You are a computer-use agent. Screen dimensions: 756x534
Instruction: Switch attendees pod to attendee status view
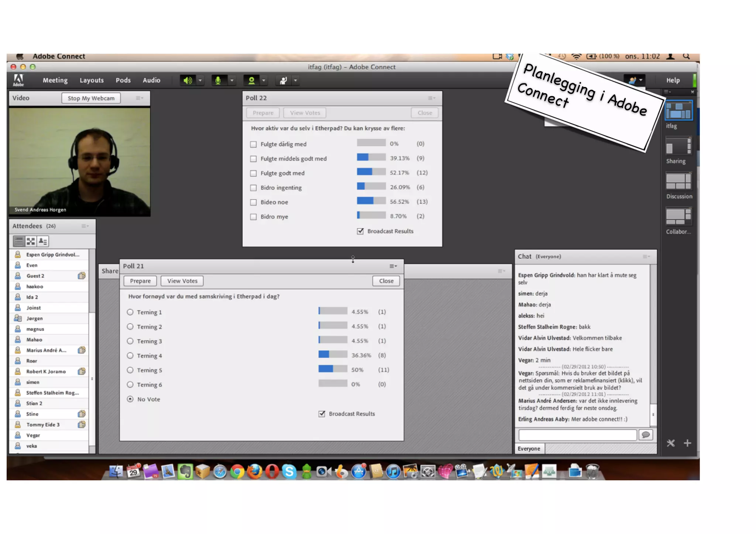pyautogui.click(x=43, y=241)
